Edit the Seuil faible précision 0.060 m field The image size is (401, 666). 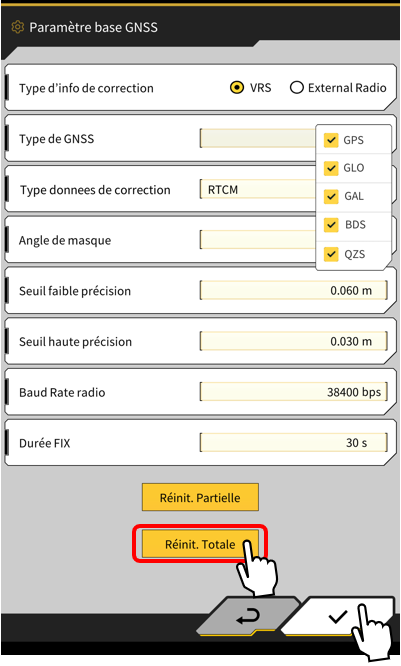294,291
